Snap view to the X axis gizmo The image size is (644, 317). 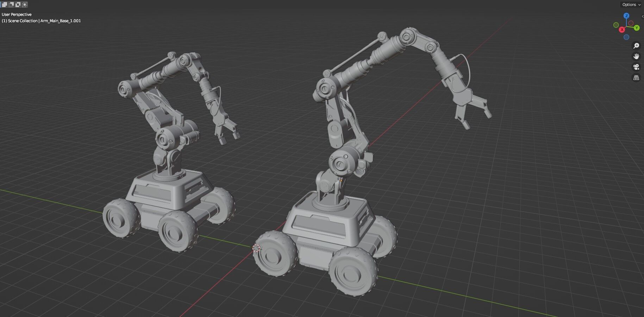coord(622,30)
